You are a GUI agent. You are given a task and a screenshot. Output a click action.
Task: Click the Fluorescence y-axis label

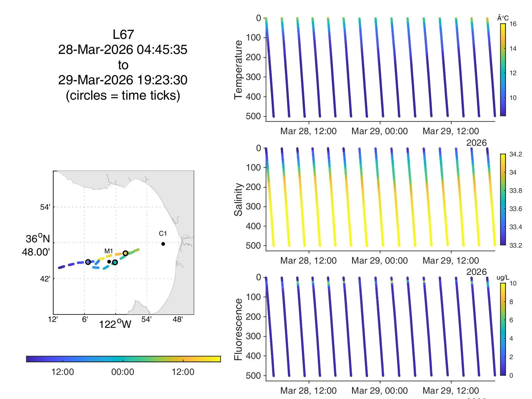(238, 329)
